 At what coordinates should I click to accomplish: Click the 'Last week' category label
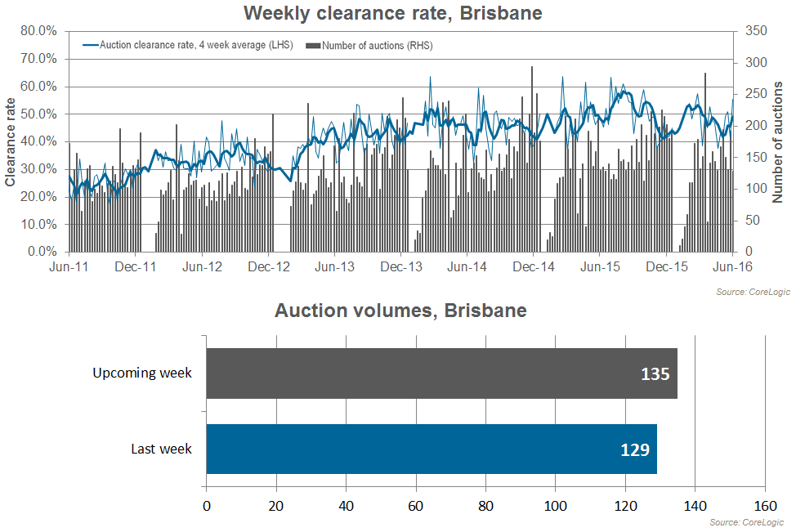point(161,449)
